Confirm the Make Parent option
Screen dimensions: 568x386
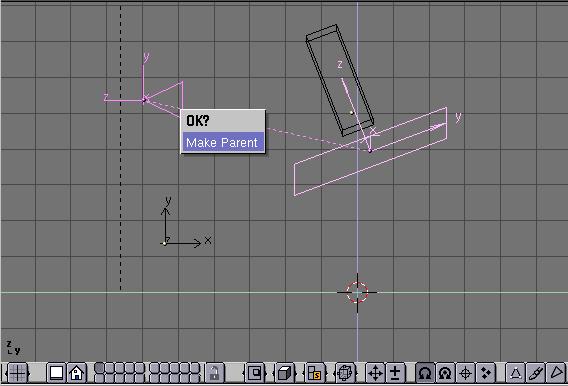tap(223, 142)
